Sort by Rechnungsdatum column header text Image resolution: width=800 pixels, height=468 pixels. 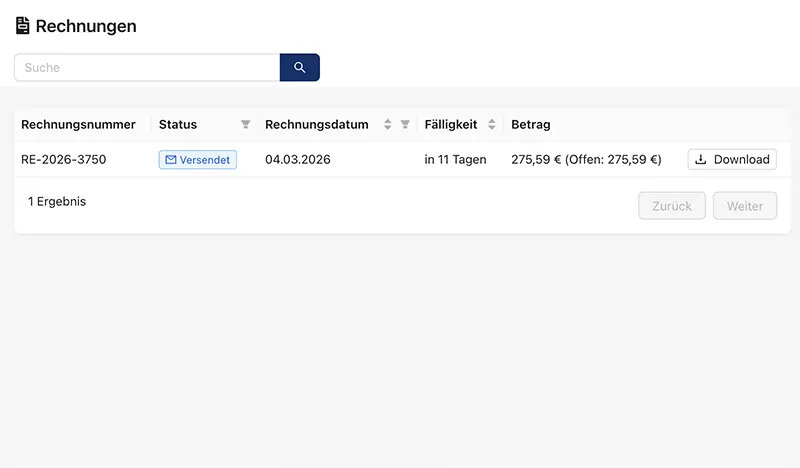click(x=316, y=125)
